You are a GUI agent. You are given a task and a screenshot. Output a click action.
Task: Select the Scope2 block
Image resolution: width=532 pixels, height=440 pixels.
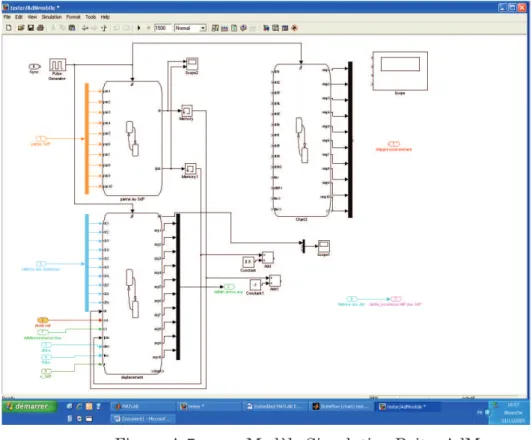(x=192, y=63)
